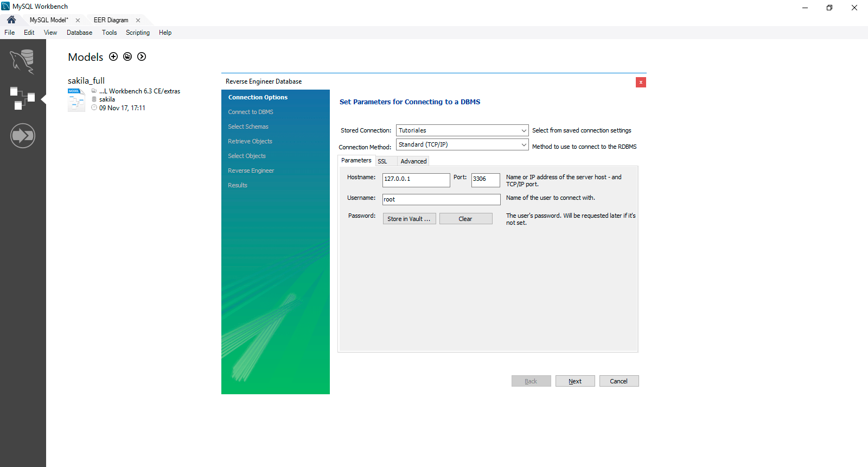868x467 pixels.
Task: Click the disabled Back button
Action: coord(531,381)
